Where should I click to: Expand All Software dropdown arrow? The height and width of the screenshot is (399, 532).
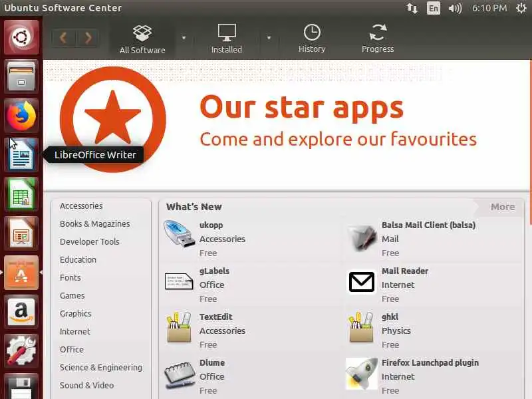tap(184, 38)
